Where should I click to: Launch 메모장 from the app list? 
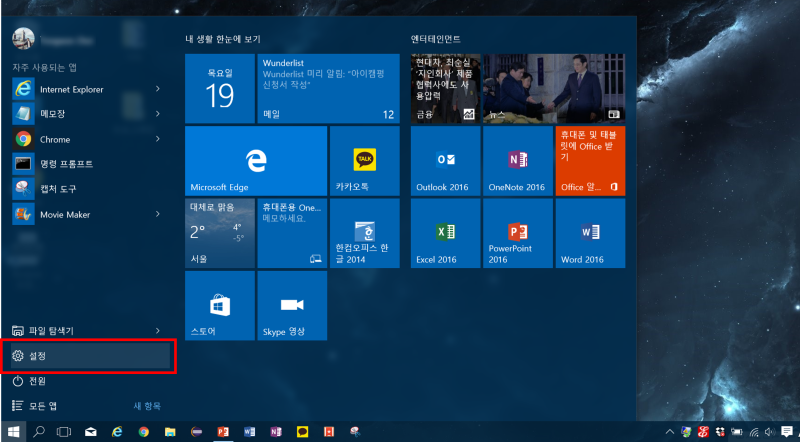(x=86, y=114)
